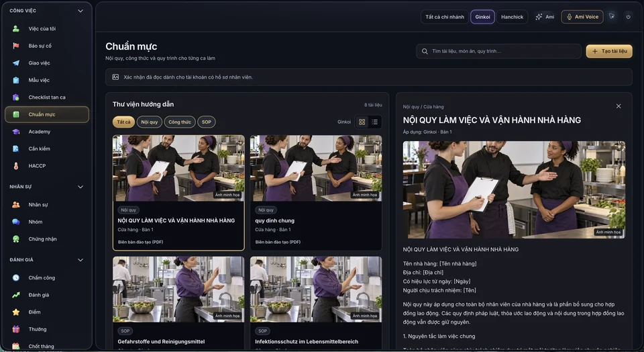Click Nội quy tag on quy dinh chung card

click(266, 210)
